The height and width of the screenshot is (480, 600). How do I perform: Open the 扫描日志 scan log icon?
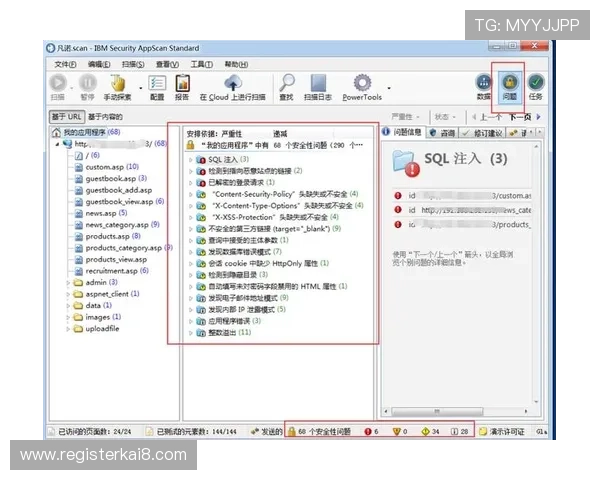click(318, 83)
